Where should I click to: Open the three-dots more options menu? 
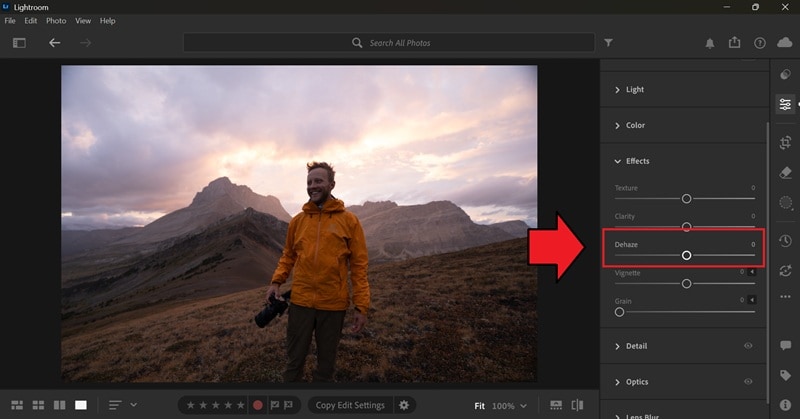click(785, 297)
